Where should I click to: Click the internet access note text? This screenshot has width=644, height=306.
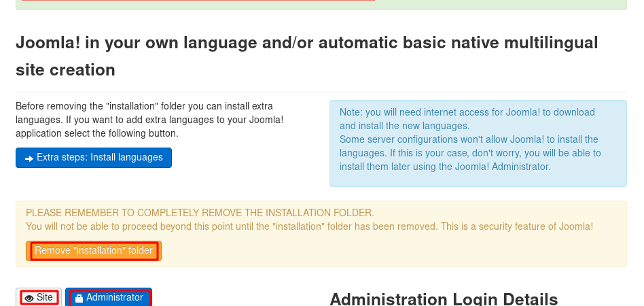[x=467, y=119]
